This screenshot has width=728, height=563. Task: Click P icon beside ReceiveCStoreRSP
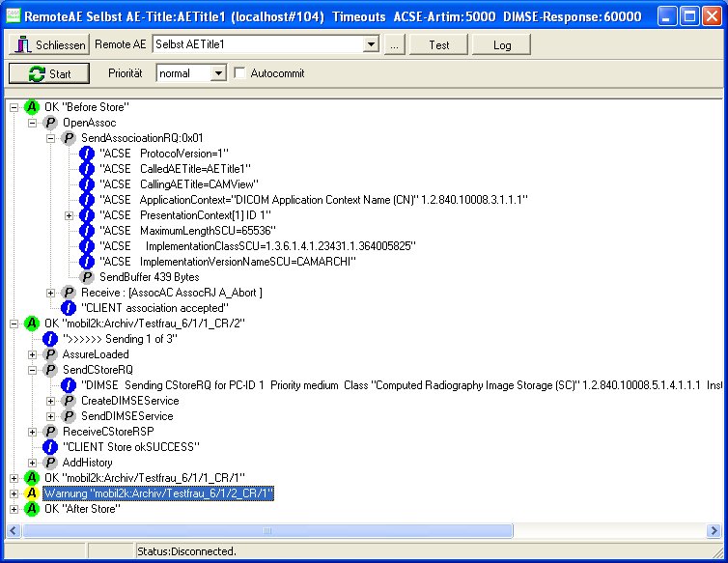50,432
